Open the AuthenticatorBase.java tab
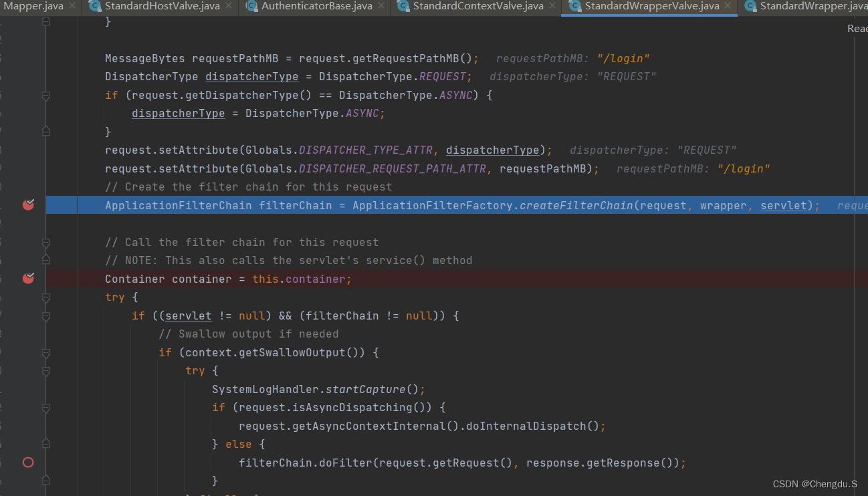Viewport: 868px width, 496px height. pyautogui.click(x=317, y=7)
